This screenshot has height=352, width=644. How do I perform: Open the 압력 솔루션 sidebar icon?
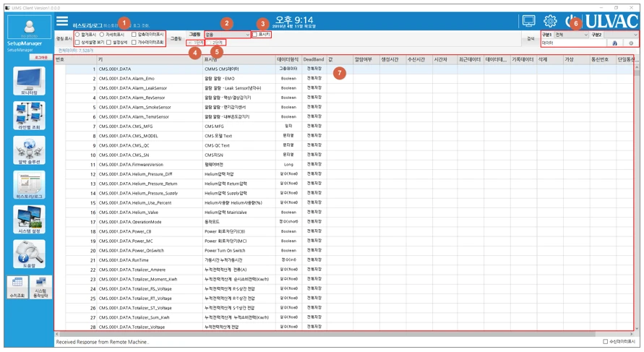point(29,150)
